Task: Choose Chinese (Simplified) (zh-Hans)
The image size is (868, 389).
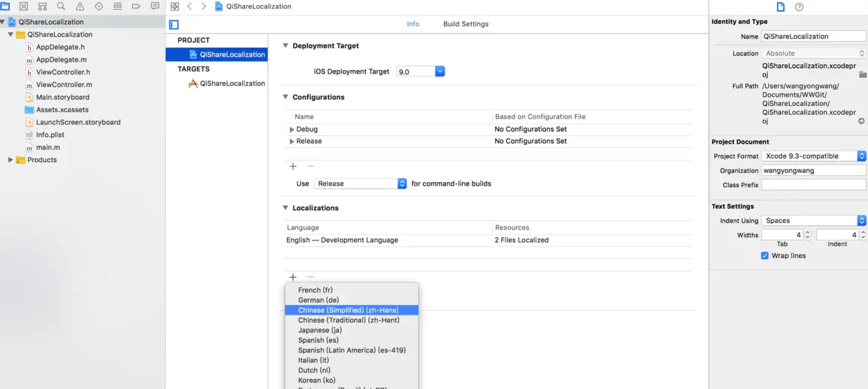Action: [351, 310]
